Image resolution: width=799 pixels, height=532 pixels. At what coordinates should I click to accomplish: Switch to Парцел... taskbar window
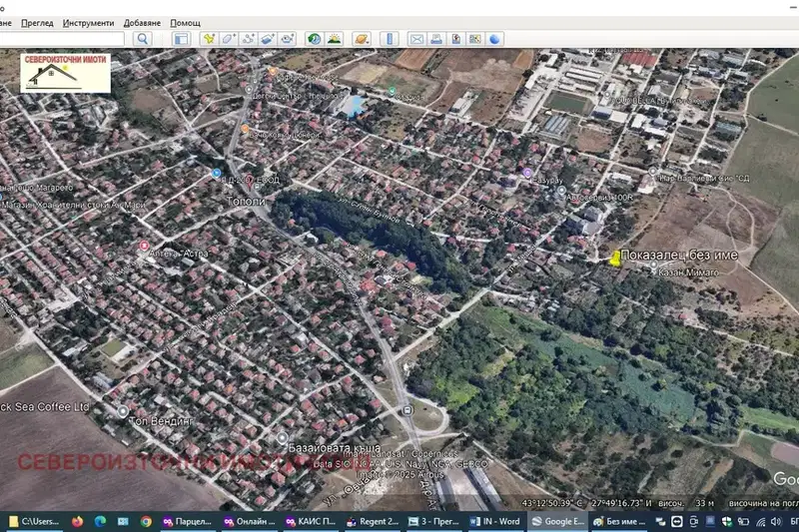pyautogui.click(x=187, y=521)
